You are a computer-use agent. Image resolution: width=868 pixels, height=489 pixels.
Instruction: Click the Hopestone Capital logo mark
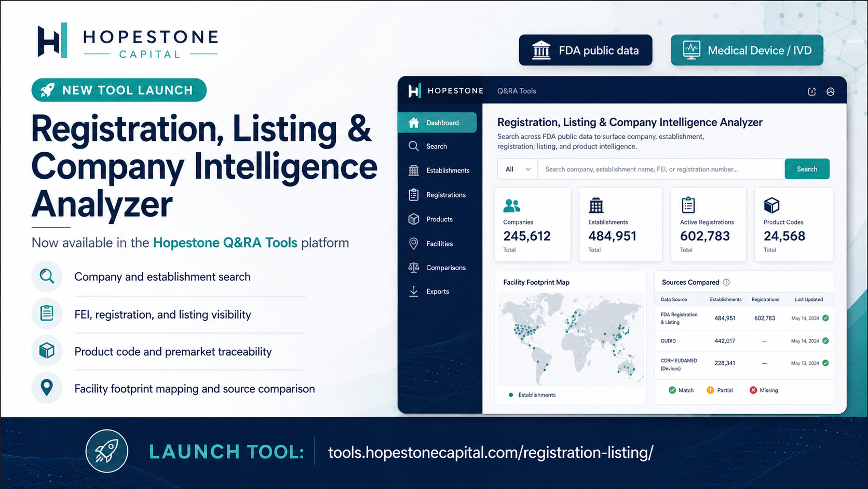point(52,40)
